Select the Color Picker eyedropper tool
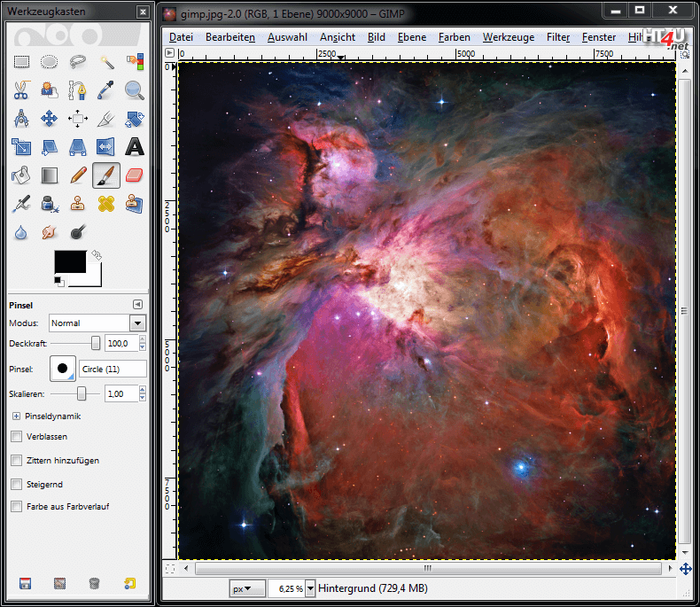Image resolution: width=700 pixels, height=607 pixels. tap(106, 90)
